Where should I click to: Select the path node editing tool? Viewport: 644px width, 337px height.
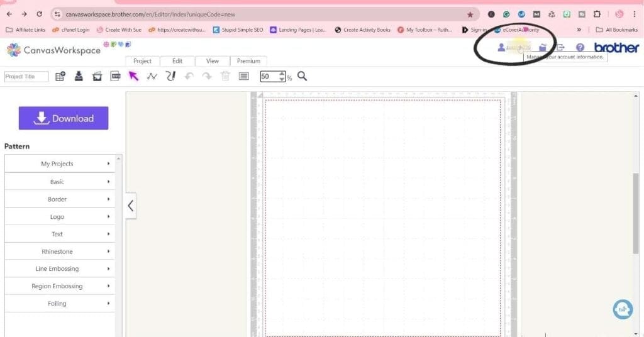point(152,76)
